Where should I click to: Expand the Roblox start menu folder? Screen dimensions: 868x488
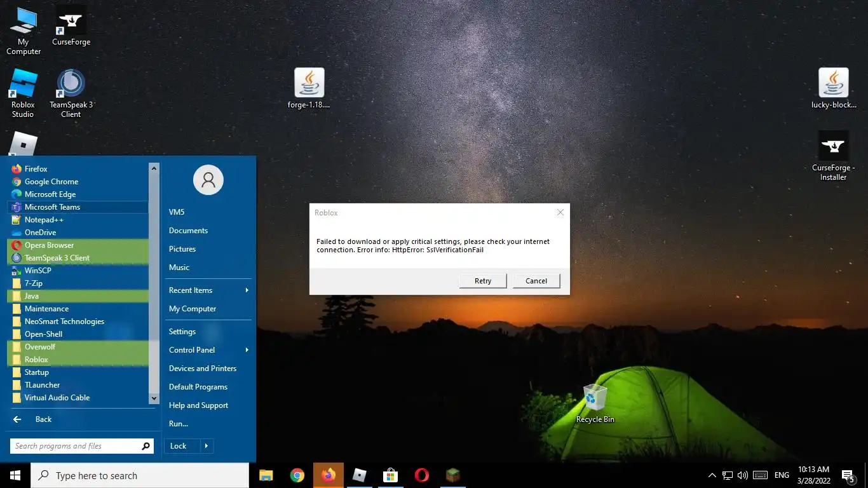[x=78, y=360]
